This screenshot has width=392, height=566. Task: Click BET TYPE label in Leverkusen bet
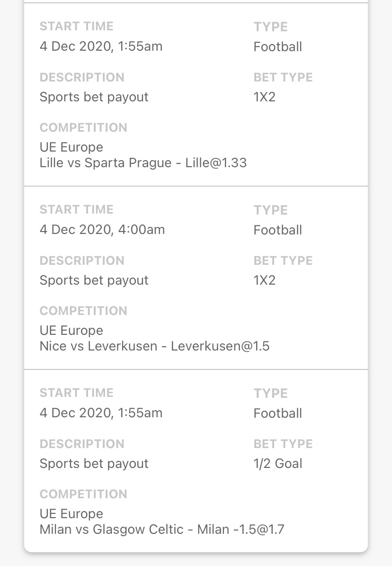[x=283, y=261]
